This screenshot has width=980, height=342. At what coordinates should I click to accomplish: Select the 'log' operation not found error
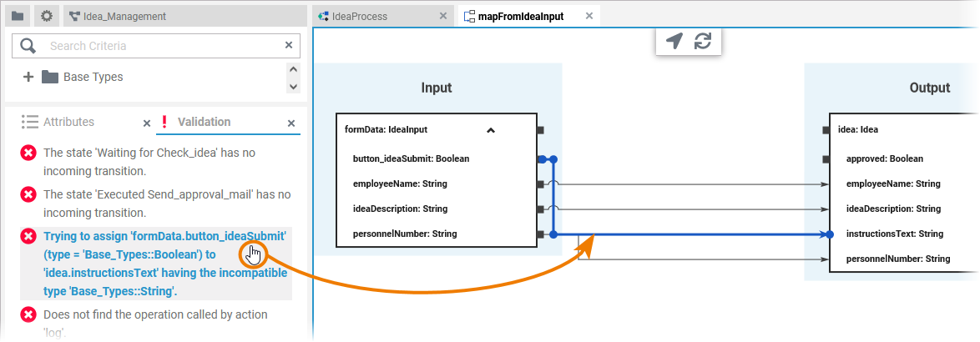coord(156,324)
